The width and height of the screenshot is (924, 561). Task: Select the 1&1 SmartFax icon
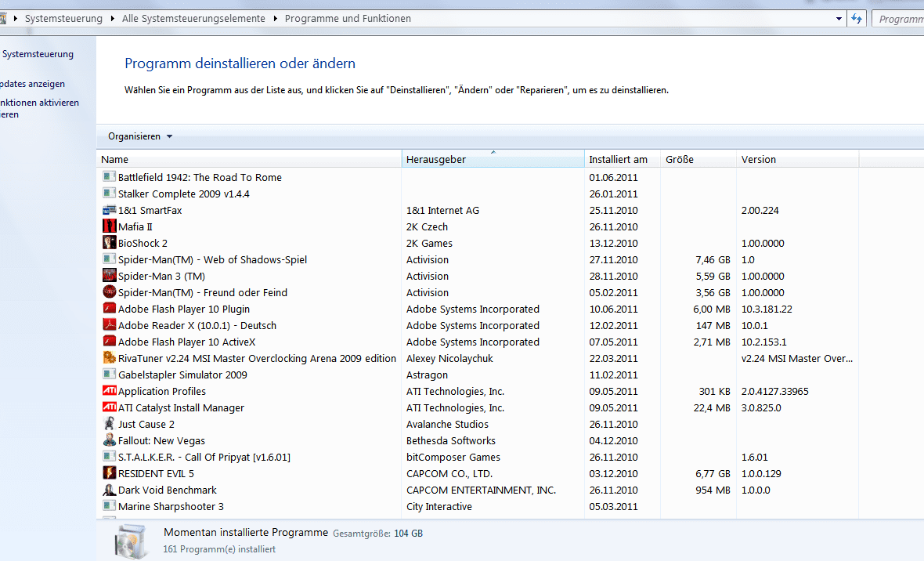(x=109, y=209)
